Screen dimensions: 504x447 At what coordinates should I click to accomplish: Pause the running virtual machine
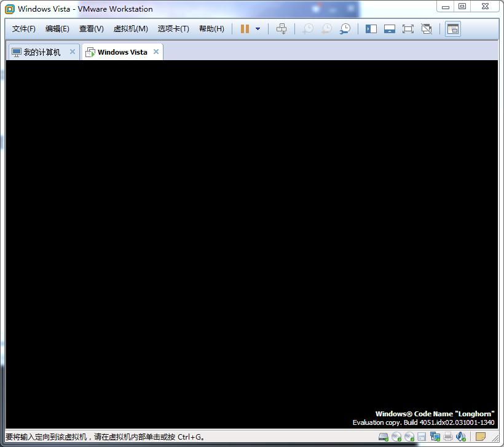pyautogui.click(x=245, y=29)
